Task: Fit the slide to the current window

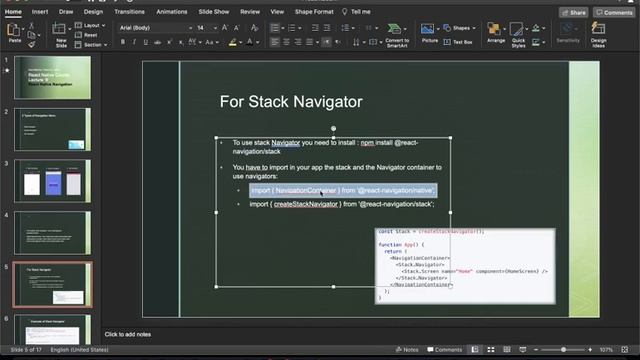Action: (x=624, y=350)
